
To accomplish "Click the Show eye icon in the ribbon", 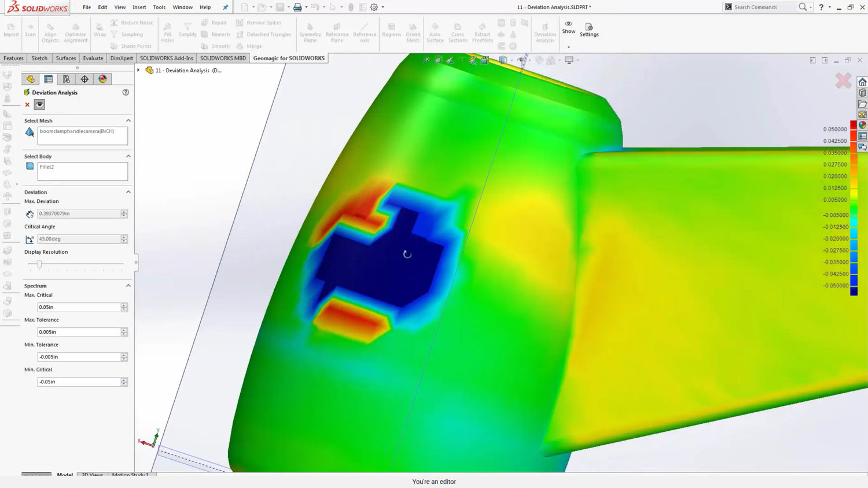I will coord(568,24).
